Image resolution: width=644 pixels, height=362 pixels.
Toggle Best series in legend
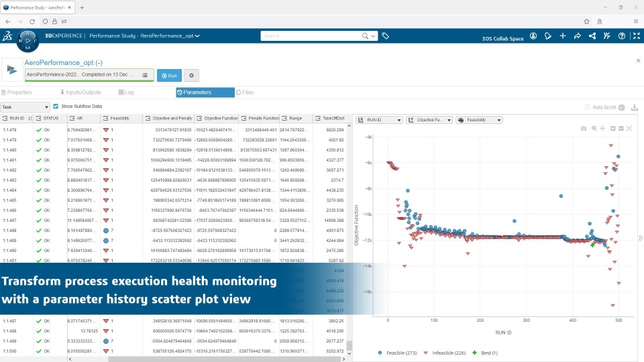[485, 353]
